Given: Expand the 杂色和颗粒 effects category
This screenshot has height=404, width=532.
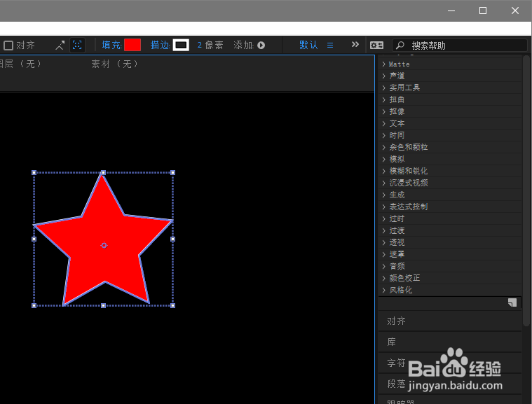Looking at the screenshot, I should [x=383, y=147].
